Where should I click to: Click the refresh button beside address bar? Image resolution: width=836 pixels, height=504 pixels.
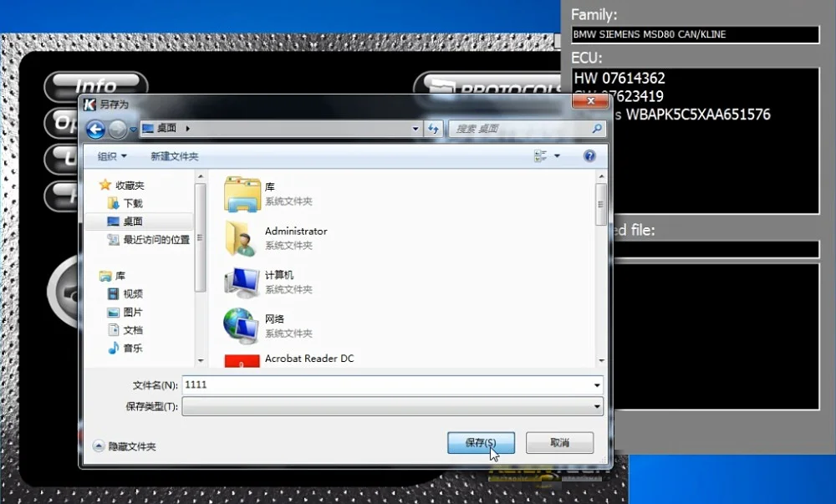tap(433, 129)
